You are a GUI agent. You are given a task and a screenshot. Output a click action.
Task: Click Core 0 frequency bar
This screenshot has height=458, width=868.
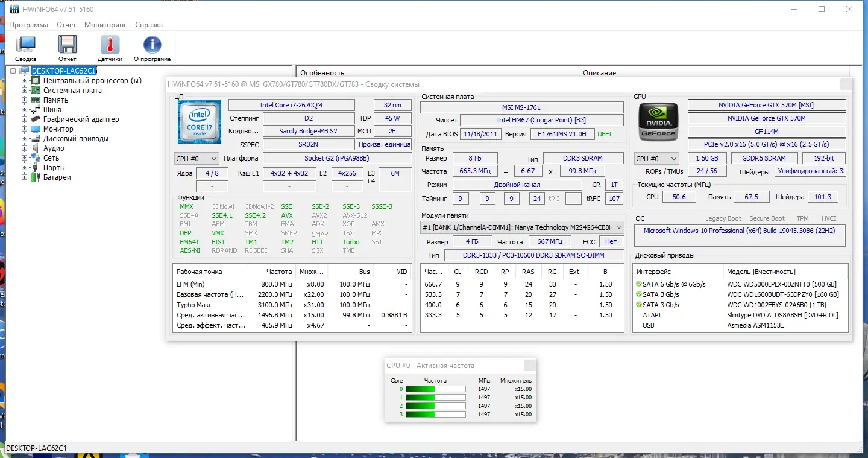(x=436, y=389)
